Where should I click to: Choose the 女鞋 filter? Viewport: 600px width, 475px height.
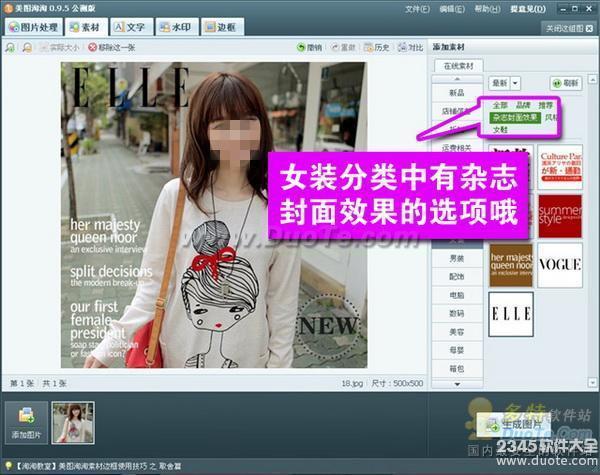[500, 129]
